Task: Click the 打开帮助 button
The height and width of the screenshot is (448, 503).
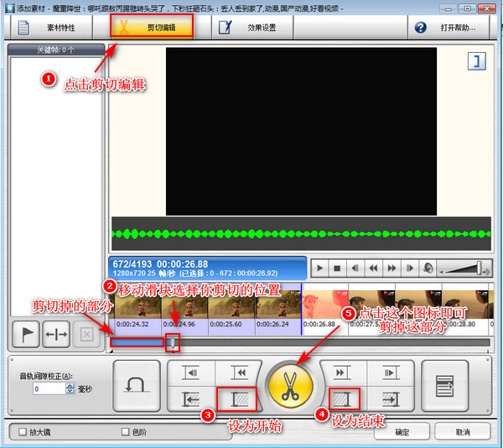Action: (x=449, y=28)
